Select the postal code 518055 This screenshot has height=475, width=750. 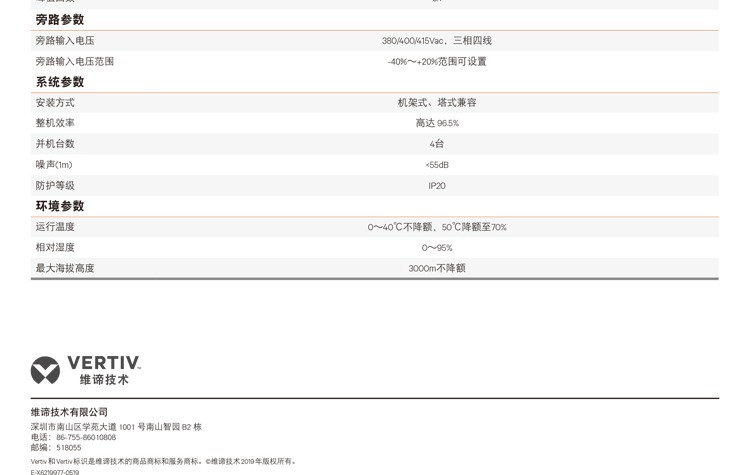click(69, 448)
